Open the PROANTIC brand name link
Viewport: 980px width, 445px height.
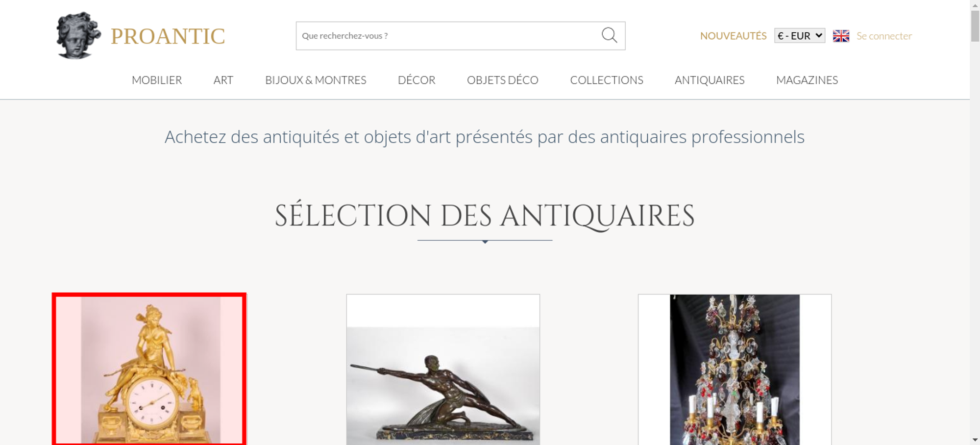coord(168,36)
